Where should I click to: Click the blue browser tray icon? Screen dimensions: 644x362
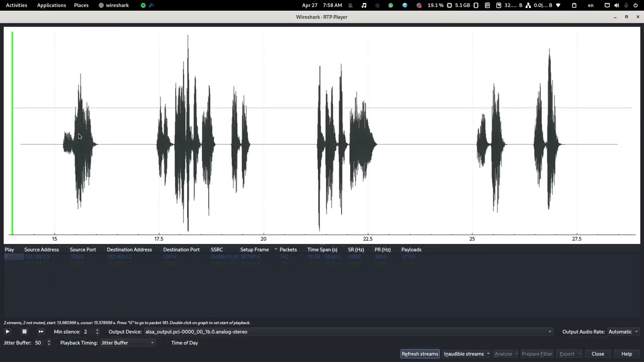(405, 5)
